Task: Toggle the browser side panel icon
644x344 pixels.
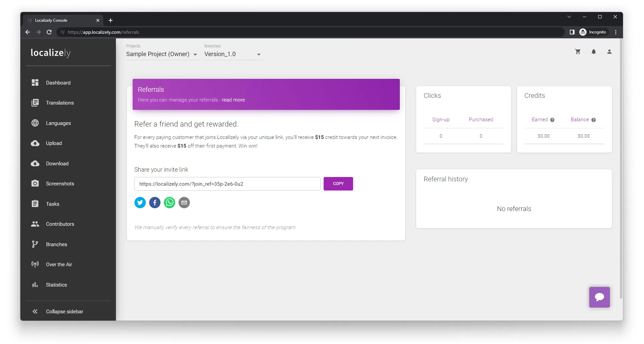Action: 572,32
